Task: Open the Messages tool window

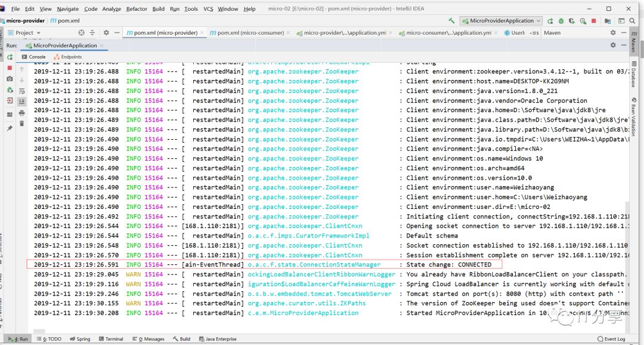Action: (x=148, y=339)
